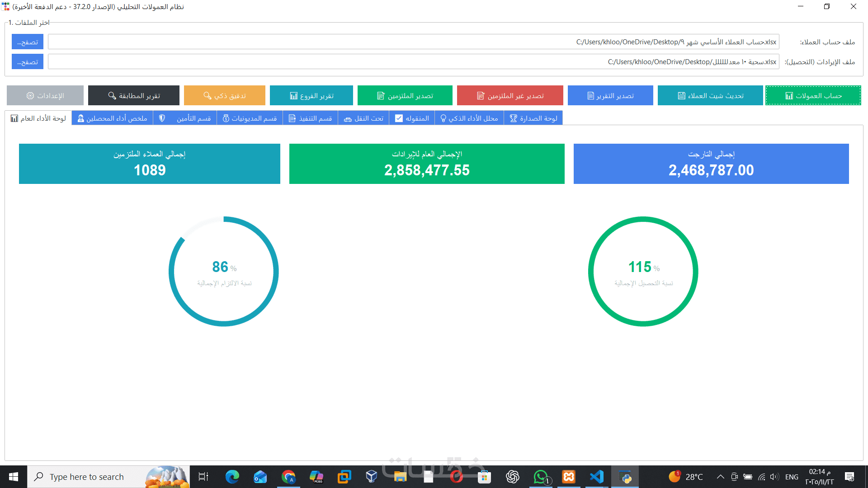Open ملخص أداء المحصلين tab
This screenshot has width=868, height=488.
tap(112, 118)
